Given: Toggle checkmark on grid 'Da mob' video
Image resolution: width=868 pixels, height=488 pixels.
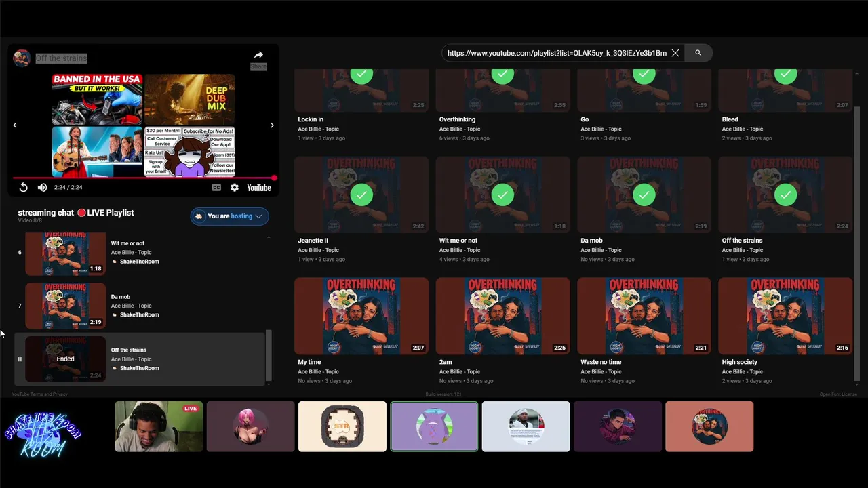Looking at the screenshot, I should point(644,195).
